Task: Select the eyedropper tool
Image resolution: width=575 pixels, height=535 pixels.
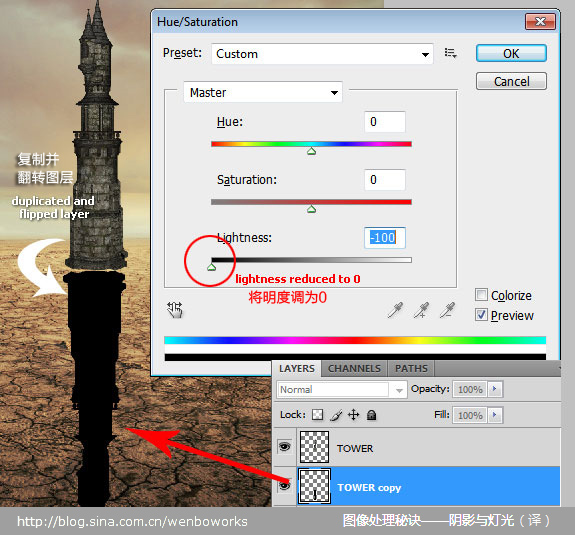Action: [395, 310]
